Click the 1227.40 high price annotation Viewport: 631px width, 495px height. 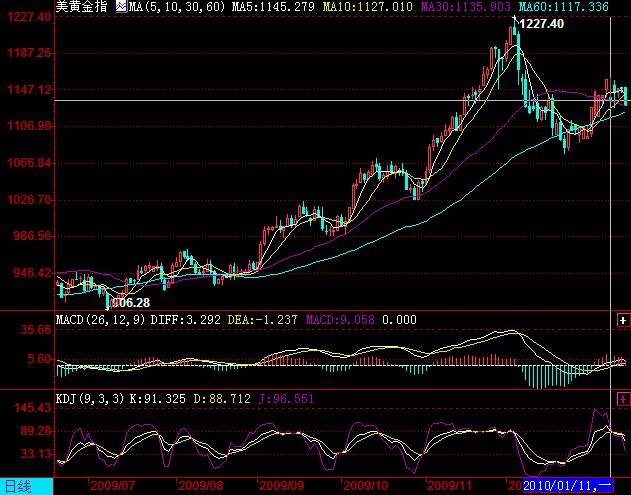[x=541, y=24]
